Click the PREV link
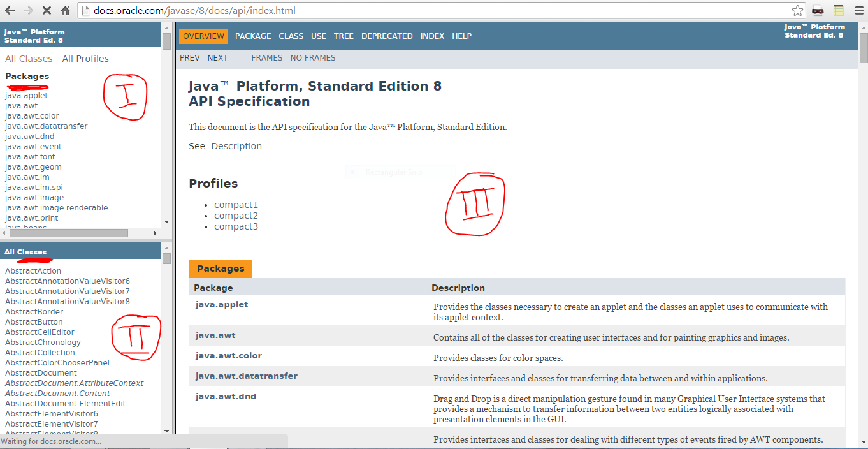The width and height of the screenshot is (868, 449). 190,58
